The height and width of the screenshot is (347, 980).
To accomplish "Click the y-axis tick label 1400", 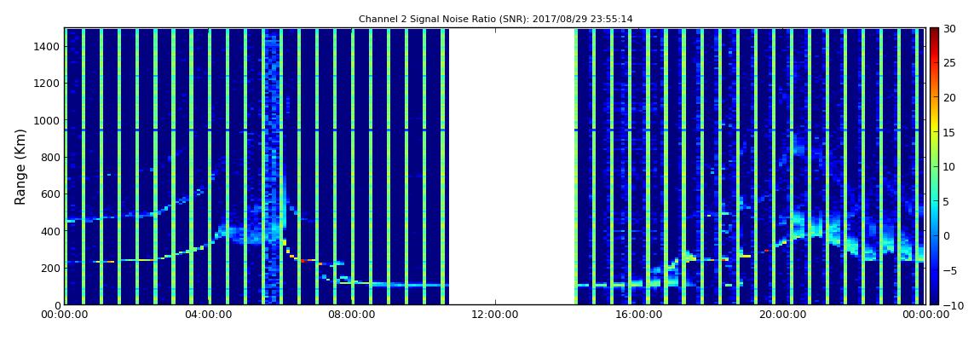I will pos(48,46).
